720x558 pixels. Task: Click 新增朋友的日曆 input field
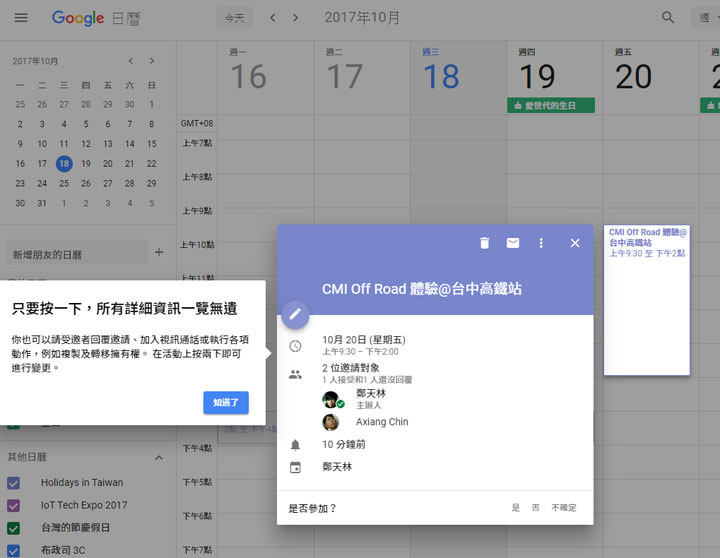77,254
